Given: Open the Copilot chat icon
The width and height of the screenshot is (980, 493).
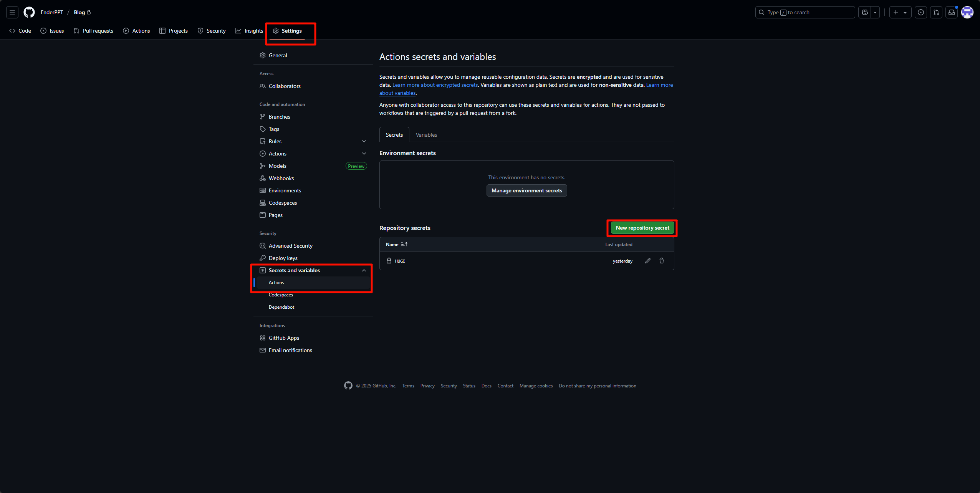Looking at the screenshot, I should [x=865, y=12].
